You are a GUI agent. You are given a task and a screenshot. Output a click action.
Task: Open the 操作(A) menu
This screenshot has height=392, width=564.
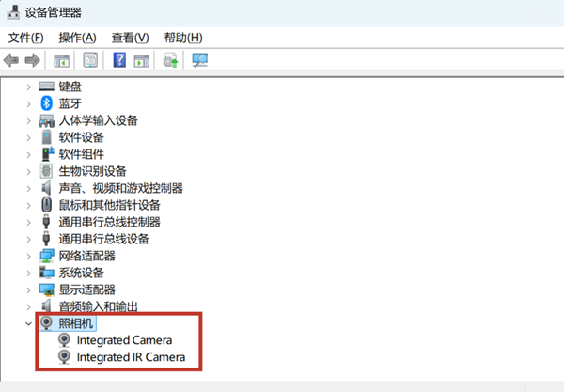coord(77,38)
